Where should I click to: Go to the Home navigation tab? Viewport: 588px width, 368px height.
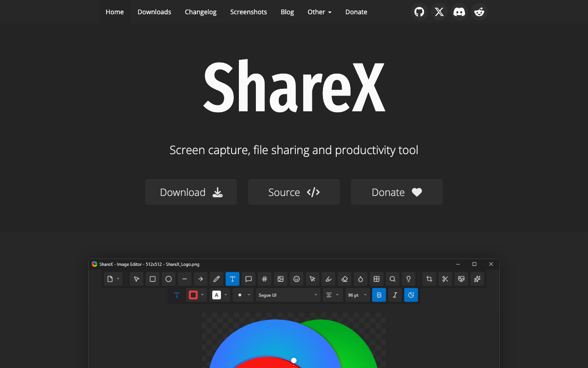click(114, 12)
